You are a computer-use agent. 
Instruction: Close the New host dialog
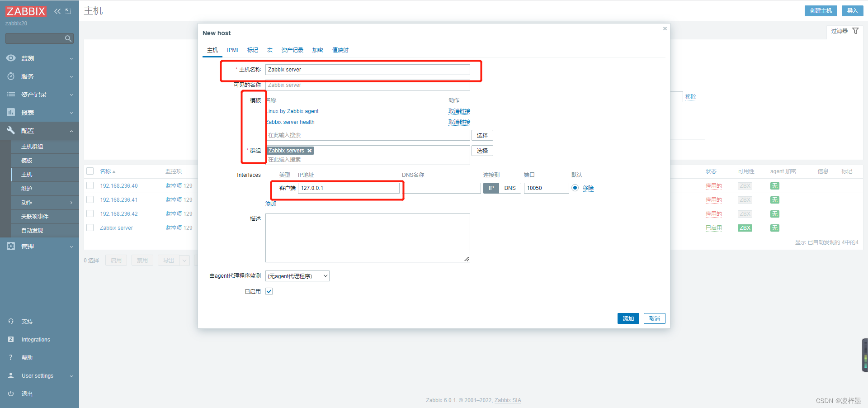(665, 28)
